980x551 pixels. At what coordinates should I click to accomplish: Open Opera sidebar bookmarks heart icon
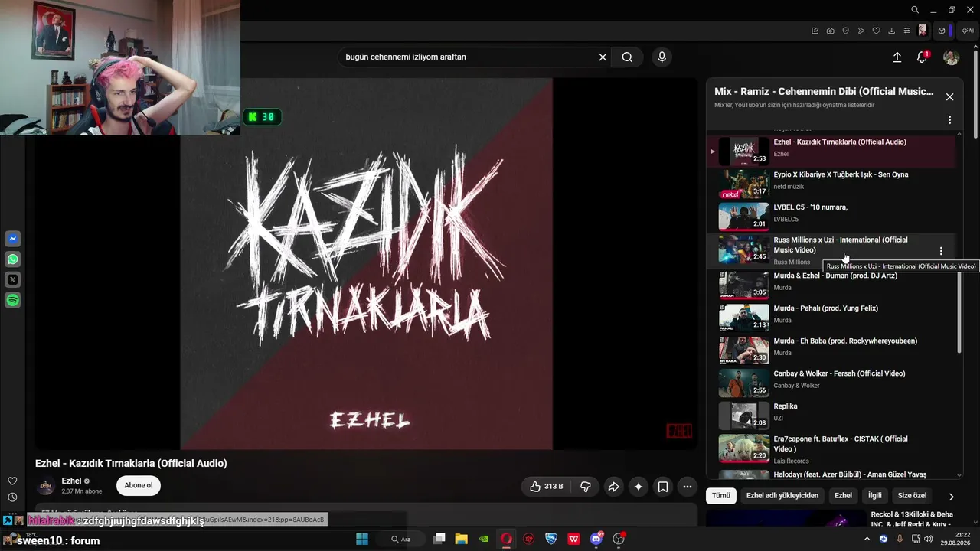click(x=12, y=481)
